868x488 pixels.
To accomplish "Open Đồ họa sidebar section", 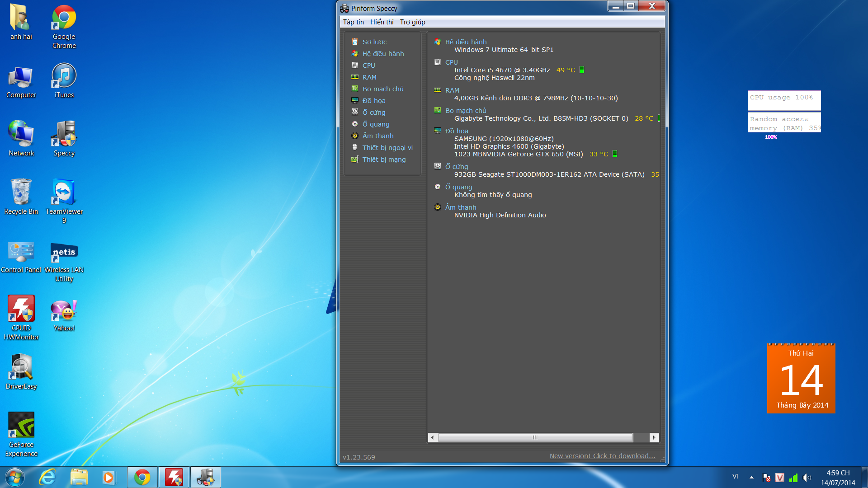I will coord(374,101).
